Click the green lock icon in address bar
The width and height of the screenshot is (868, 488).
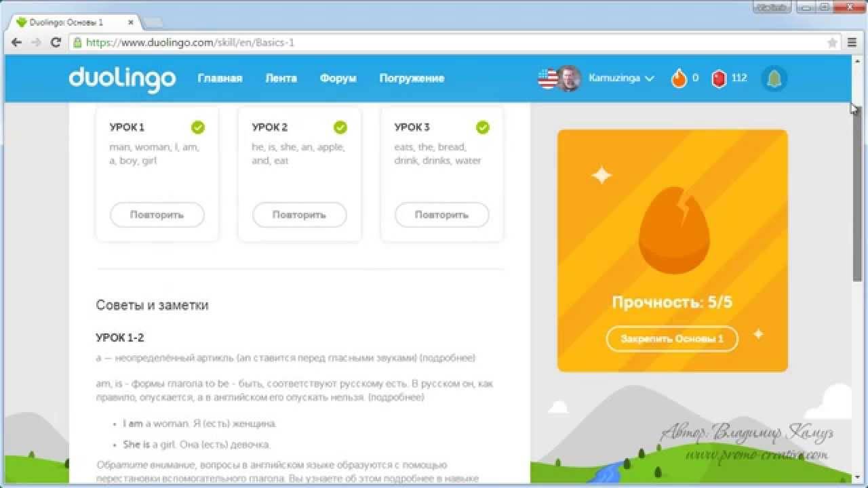(x=77, y=42)
